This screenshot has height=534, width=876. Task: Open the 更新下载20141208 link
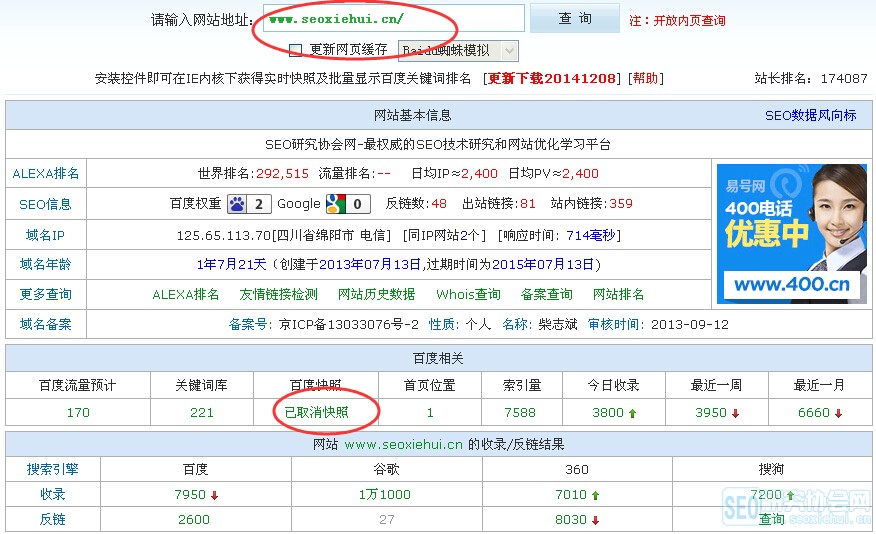click(x=552, y=78)
